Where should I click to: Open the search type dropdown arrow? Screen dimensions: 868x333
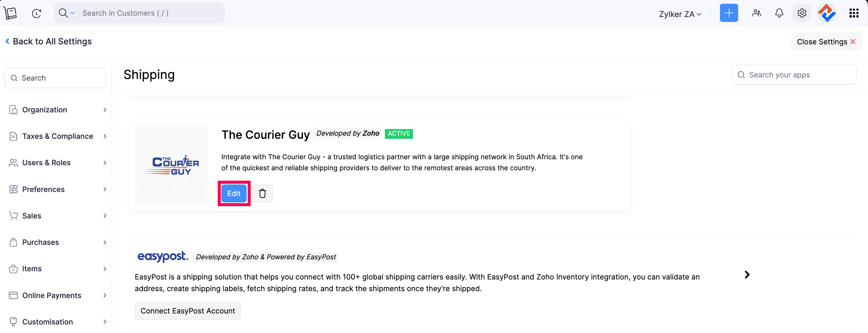click(72, 13)
